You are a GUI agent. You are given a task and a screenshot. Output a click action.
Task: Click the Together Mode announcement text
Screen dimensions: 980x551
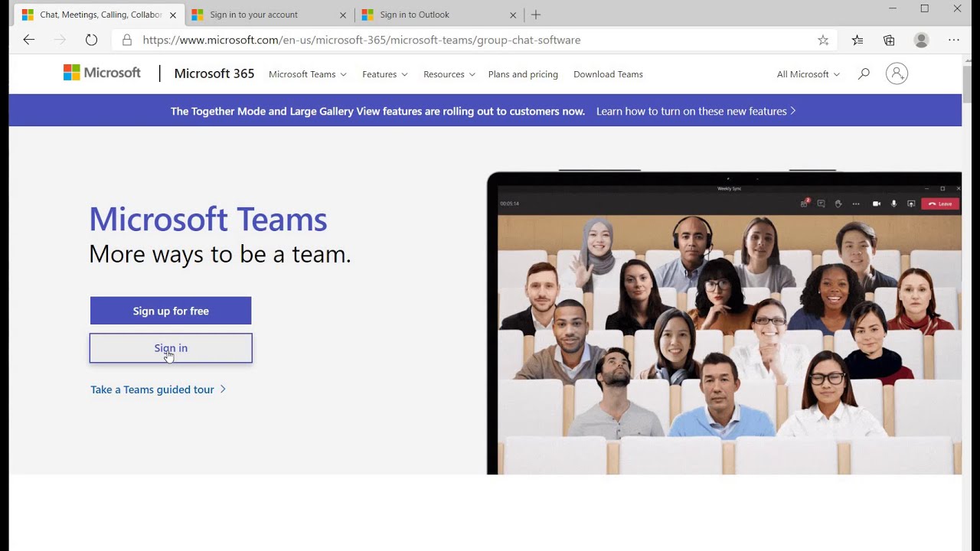click(377, 111)
